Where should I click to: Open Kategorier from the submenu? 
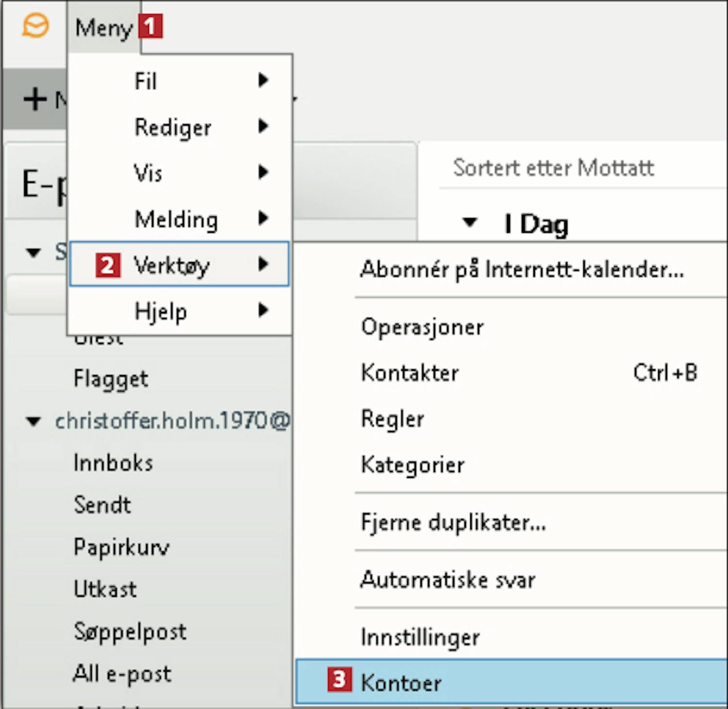click(x=413, y=465)
